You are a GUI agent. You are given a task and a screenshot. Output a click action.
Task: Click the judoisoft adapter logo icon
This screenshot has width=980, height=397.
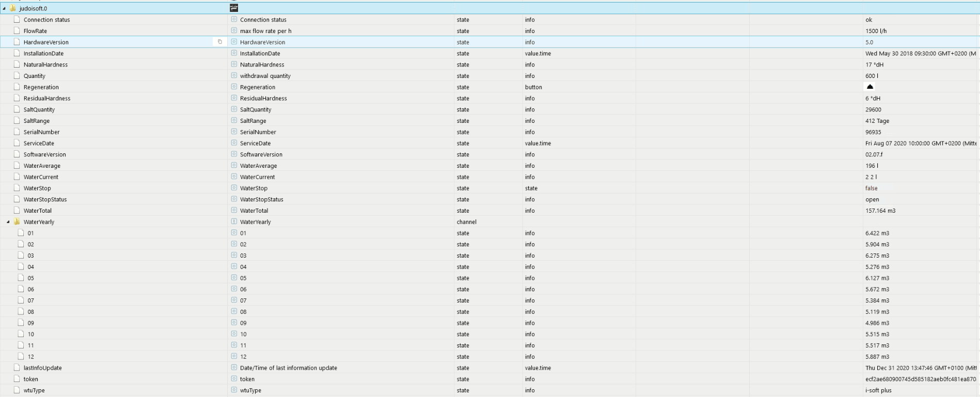point(234,8)
